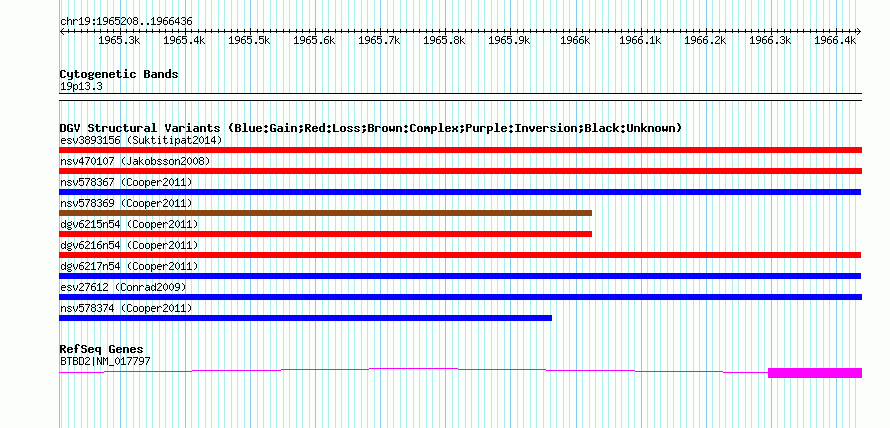Click the 1965.4k ruler tick label
890x428 pixels.
(184, 41)
